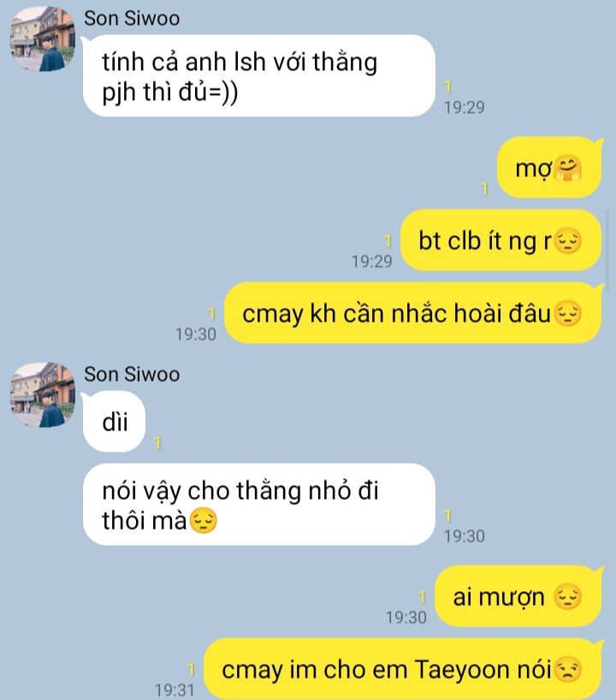Open Son Siwoo's second profile picture
Image resolution: width=616 pixels, height=700 pixels.
click(x=43, y=395)
